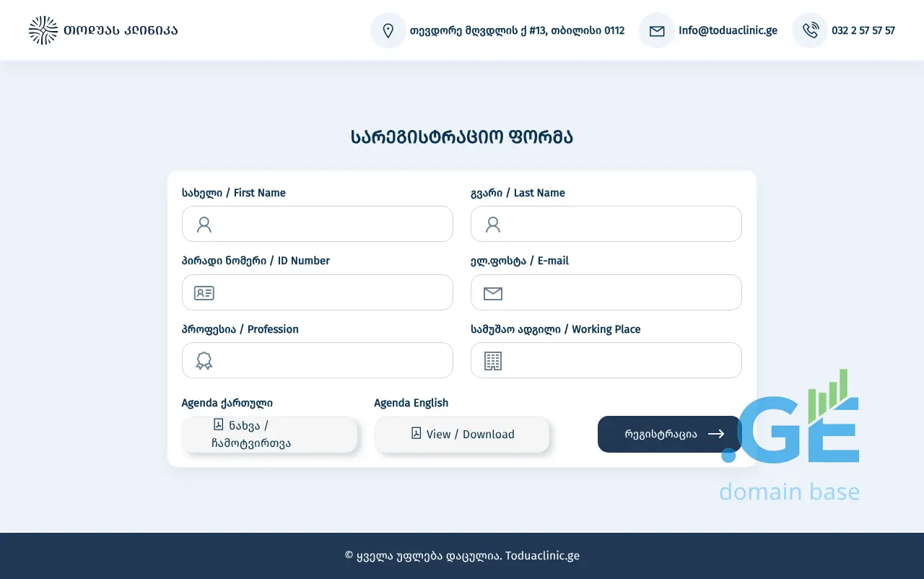Click the ID card icon in ID Number field

(204, 293)
